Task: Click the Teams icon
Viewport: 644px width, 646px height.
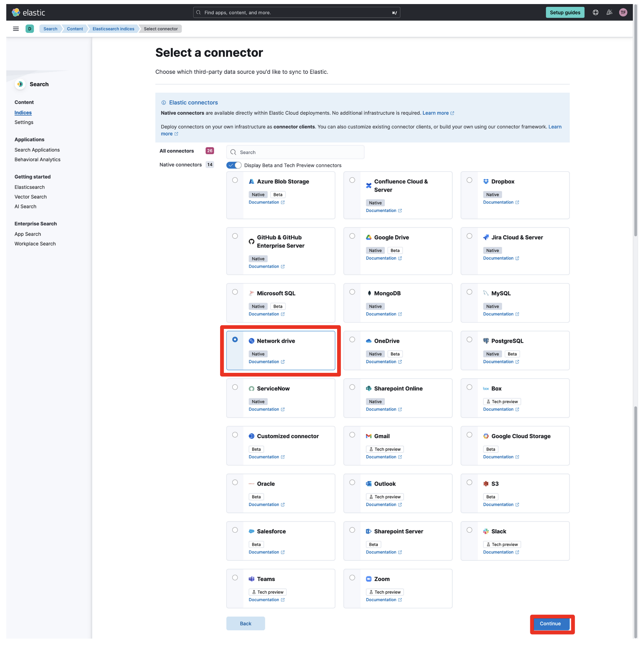Action: pyautogui.click(x=251, y=579)
